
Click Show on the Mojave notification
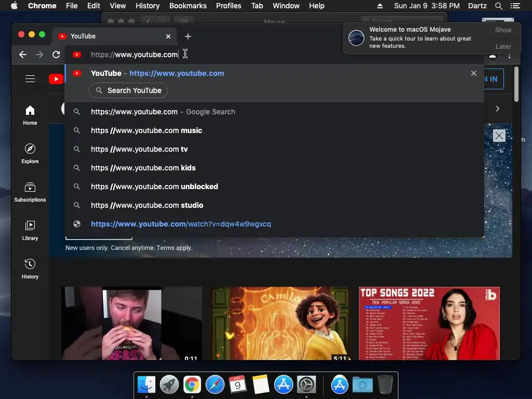pos(503,30)
